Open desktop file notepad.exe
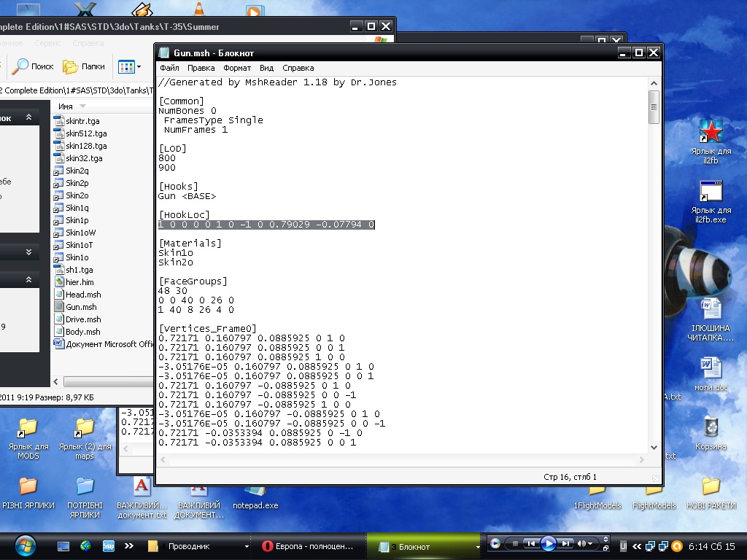747x560 pixels. point(255,498)
